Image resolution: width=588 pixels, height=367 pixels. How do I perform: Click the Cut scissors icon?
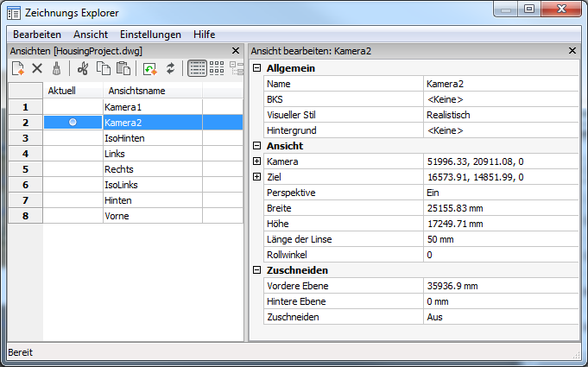pyautogui.click(x=83, y=68)
